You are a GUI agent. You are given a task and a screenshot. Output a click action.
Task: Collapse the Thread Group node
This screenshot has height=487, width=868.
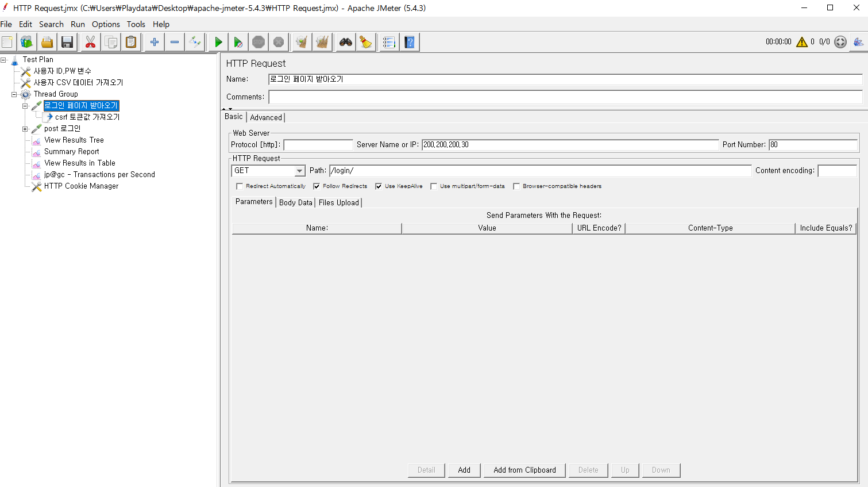click(x=14, y=94)
